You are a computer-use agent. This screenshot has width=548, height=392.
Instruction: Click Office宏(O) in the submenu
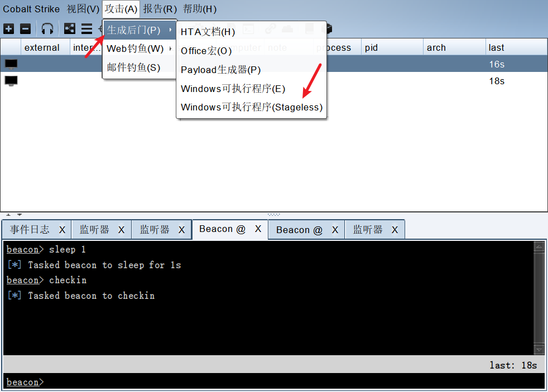[x=206, y=51]
